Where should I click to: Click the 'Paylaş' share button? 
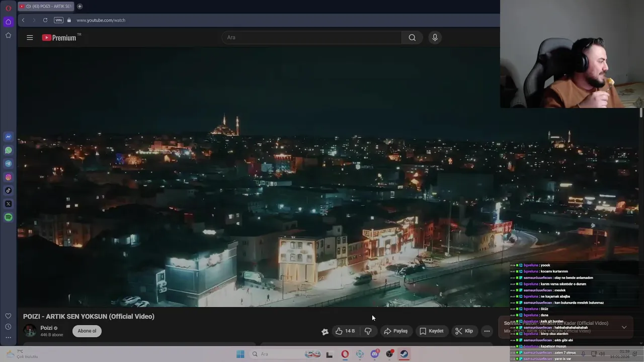tap(395, 331)
